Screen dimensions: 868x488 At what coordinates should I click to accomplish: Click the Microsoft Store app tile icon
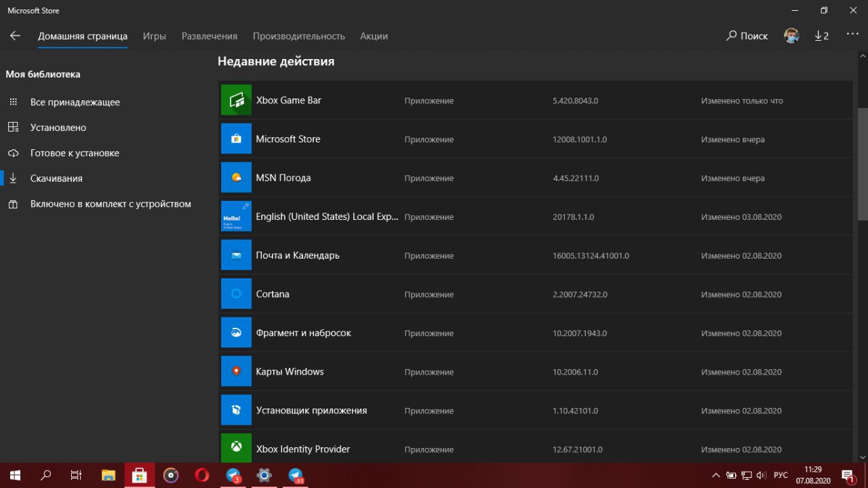[236, 139]
